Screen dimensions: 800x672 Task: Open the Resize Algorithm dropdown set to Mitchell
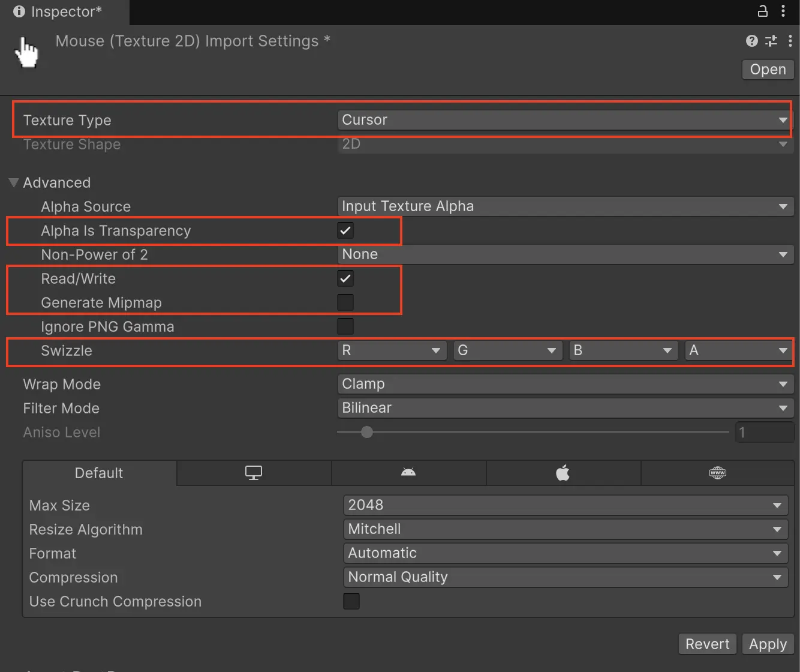566,529
